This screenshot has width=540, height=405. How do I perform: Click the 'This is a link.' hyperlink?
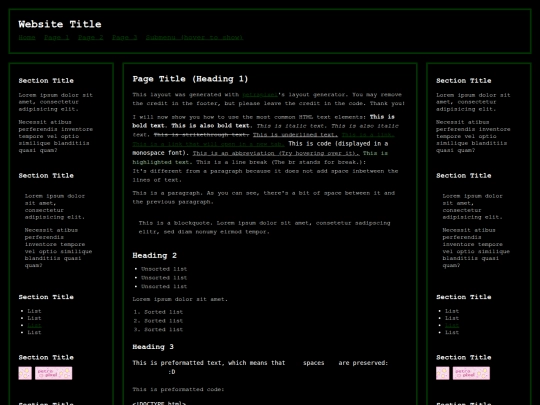[368, 135]
